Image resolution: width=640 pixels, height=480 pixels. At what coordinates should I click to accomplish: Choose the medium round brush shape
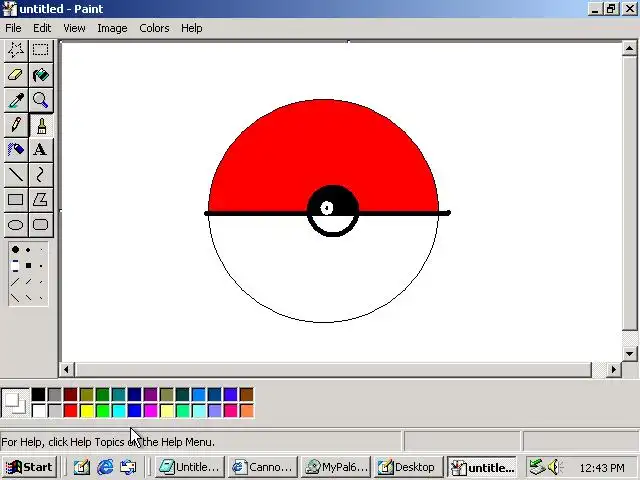click(x=28, y=250)
